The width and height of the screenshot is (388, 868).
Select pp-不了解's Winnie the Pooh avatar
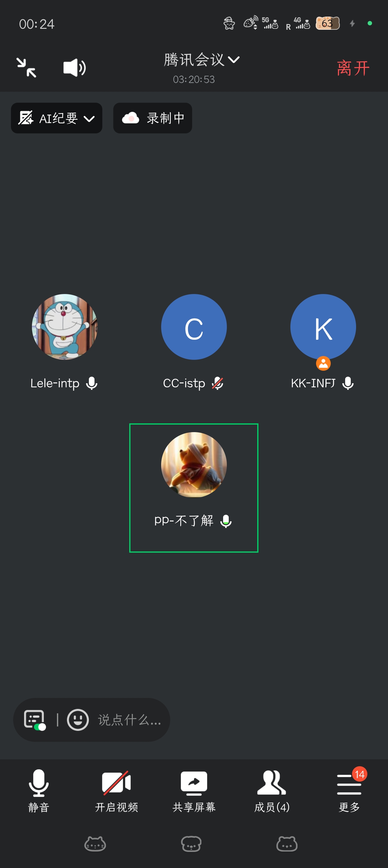coord(194,465)
